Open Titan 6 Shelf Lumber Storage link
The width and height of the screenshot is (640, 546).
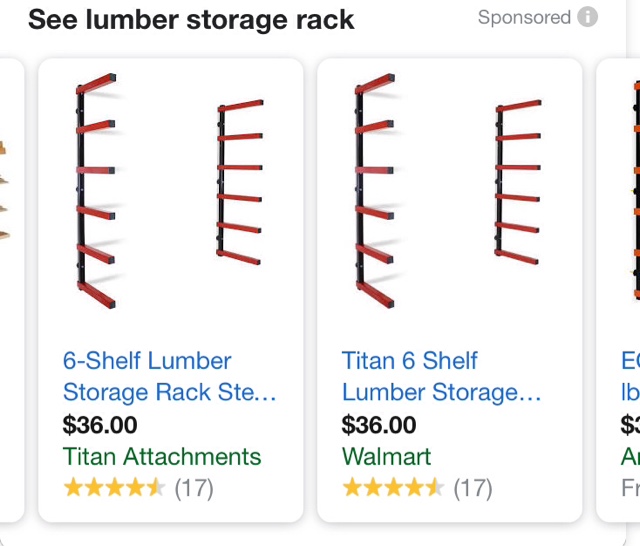point(442,376)
